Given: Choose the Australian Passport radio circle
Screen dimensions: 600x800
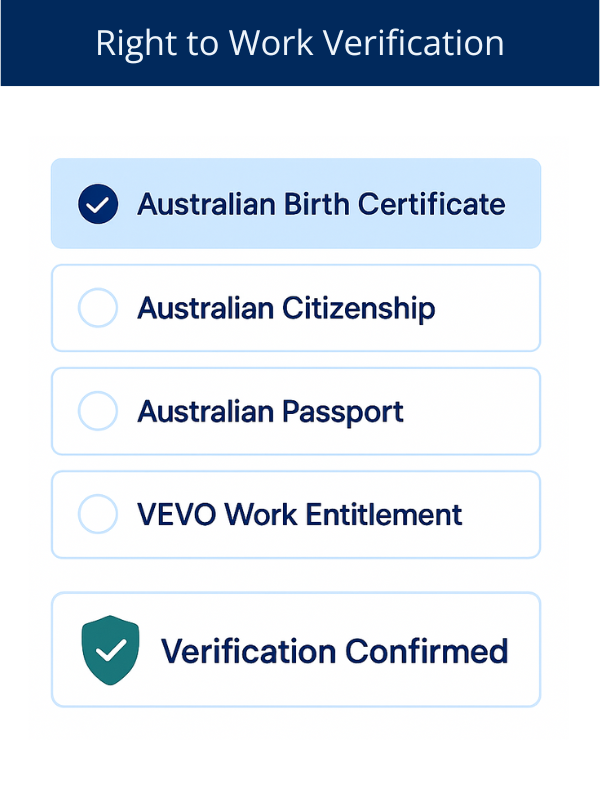Looking at the screenshot, I should click(98, 411).
